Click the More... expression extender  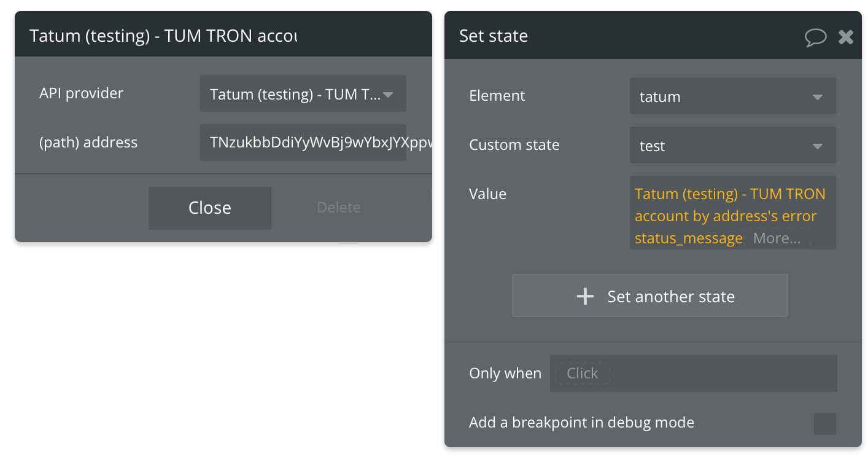click(x=777, y=238)
